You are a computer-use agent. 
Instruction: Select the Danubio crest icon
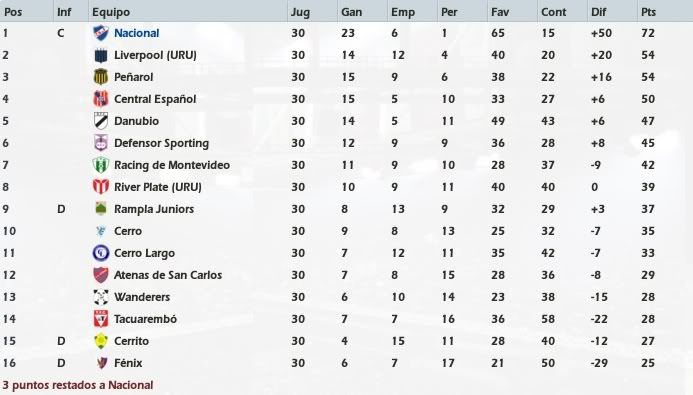(x=101, y=121)
